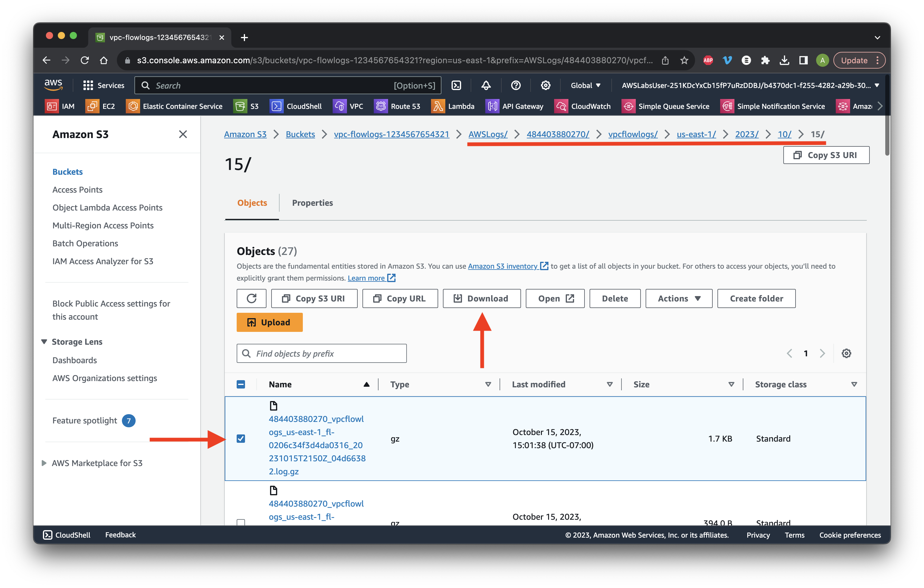Open the notifications bell

click(486, 85)
